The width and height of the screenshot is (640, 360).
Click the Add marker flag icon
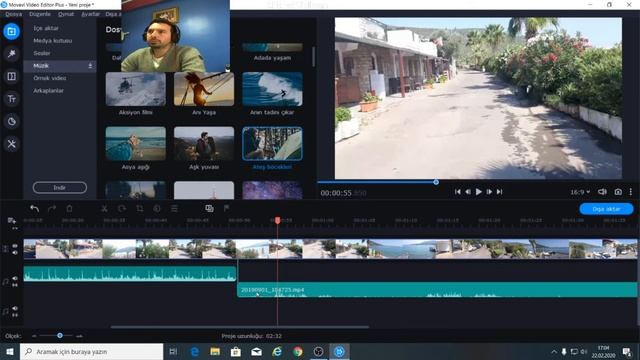227,209
